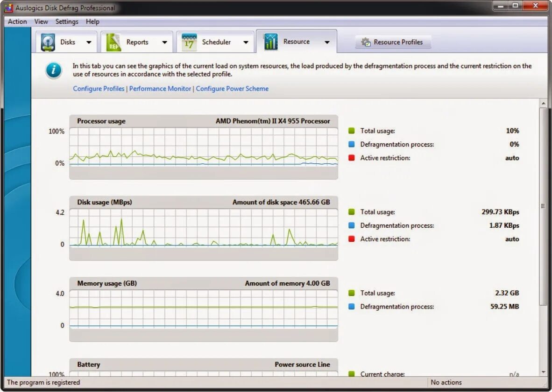Viewport: 552px width, 392px height.
Task: Click red Active restriction swatch for Disk
Action: [x=351, y=239]
